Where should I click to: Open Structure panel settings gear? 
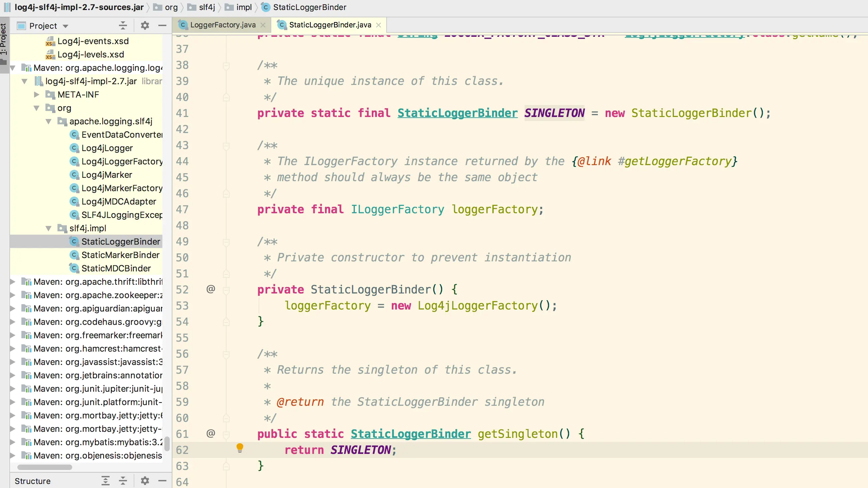click(145, 481)
